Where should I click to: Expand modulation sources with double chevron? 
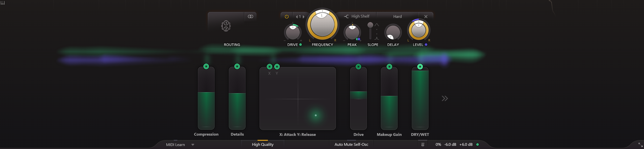point(444,98)
